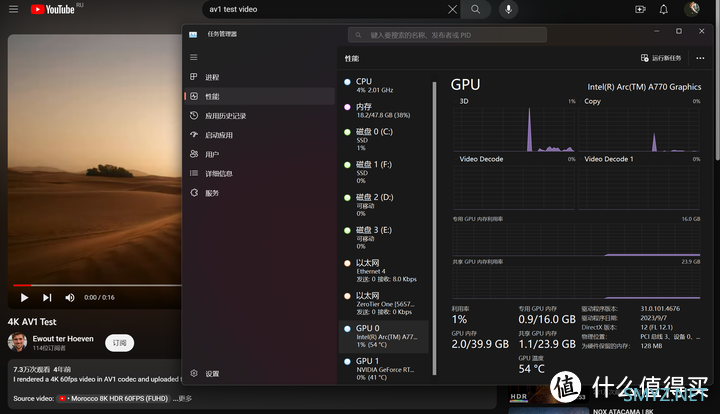
Task: Go to the YouTube home logo
Action: click(x=52, y=9)
